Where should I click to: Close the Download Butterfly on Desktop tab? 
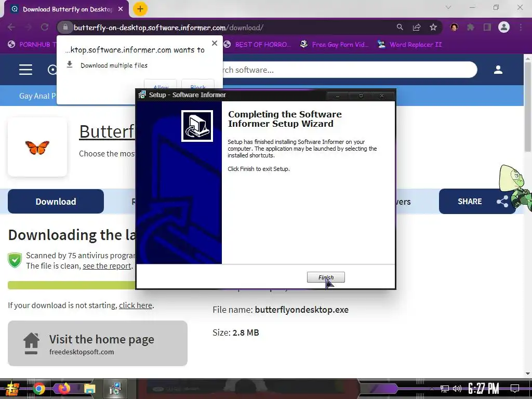pyautogui.click(x=121, y=9)
